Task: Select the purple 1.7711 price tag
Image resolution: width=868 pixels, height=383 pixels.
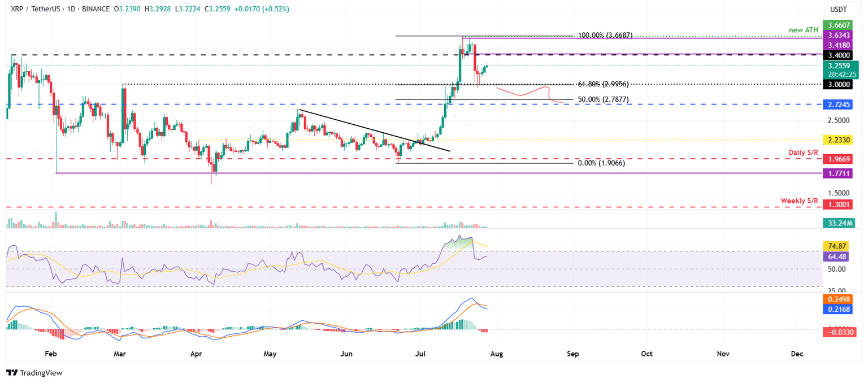Action: [x=839, y=173]
